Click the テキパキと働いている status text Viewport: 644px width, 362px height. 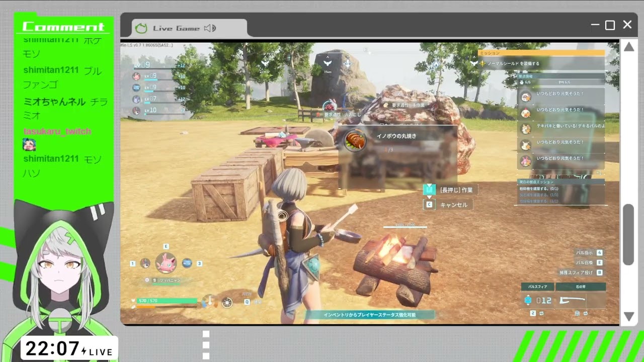[571, 126]
